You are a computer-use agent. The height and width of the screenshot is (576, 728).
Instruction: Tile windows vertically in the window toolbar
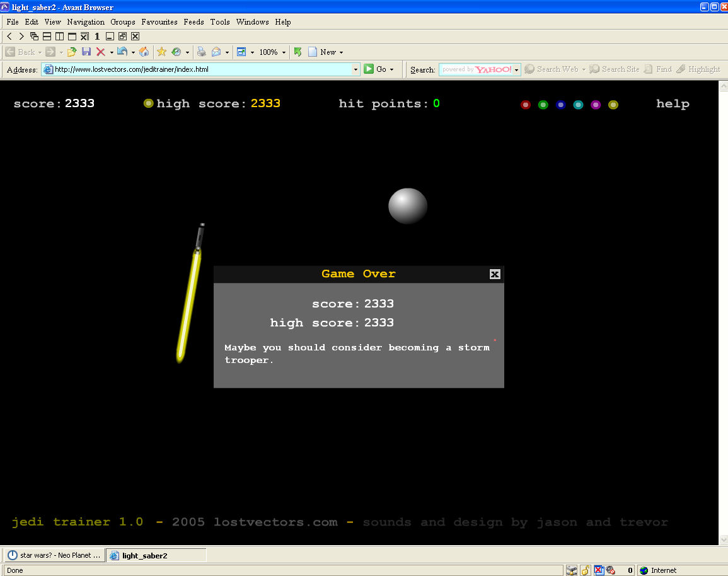59,36
